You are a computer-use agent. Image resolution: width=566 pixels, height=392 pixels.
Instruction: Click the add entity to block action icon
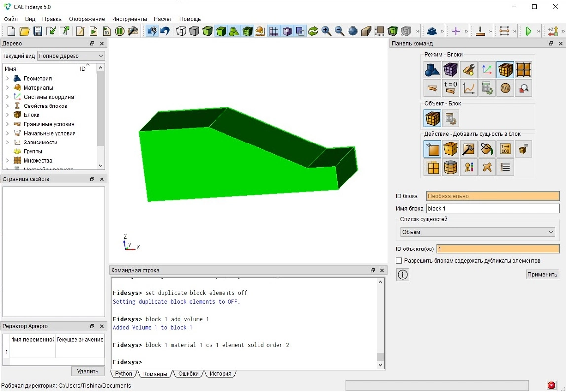[x=432, y=149]
